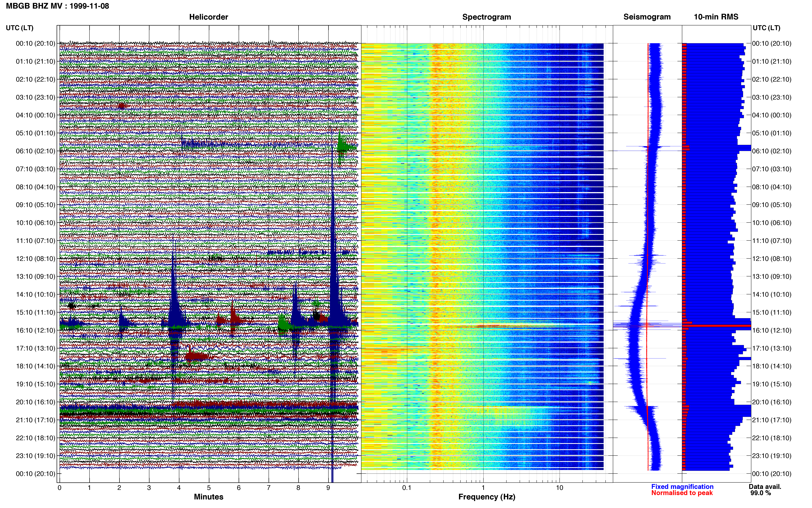Click '10:10 (06:10)' on the left time axis
812x508 pixels.
tap(36, 223)
